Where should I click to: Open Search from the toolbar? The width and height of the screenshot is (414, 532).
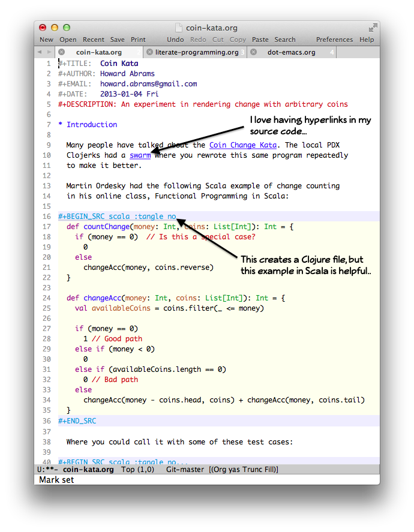[x=285, y=40]
